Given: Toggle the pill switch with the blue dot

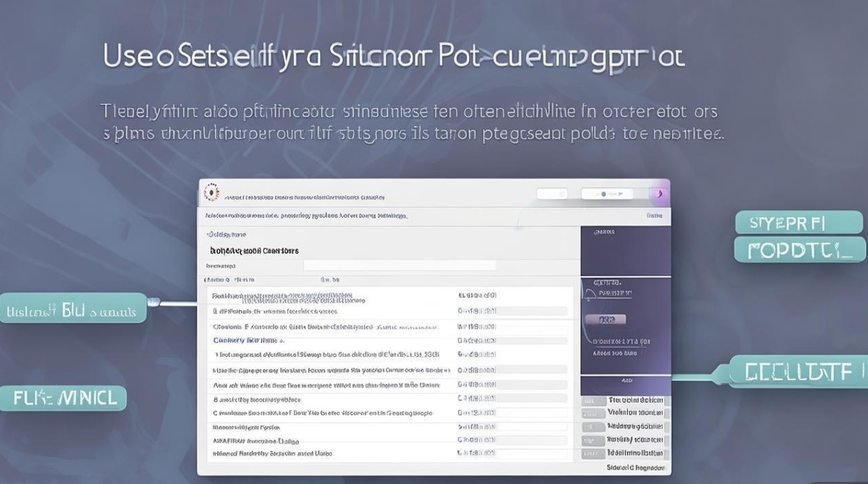Looking at the screenshot, I should click(x=607, y=194).
